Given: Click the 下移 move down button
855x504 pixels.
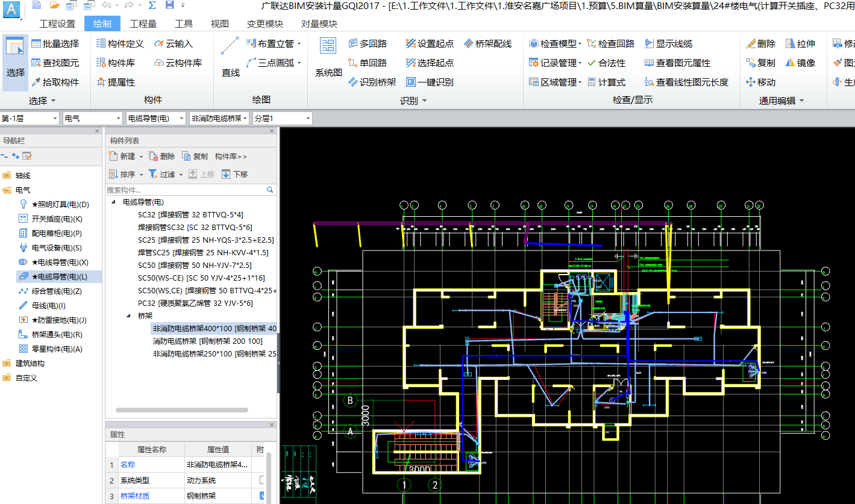Looking at the screenshot, I should click(x=235, y=174).
